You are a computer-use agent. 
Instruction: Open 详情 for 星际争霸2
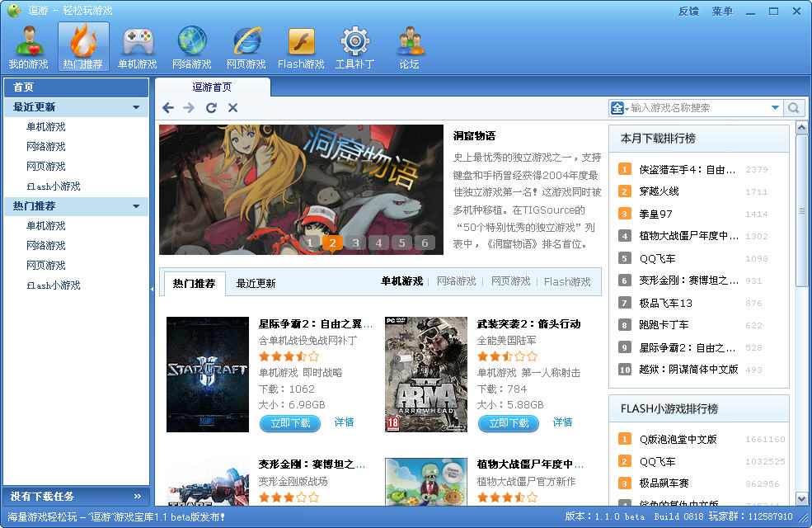coord(344,422)
